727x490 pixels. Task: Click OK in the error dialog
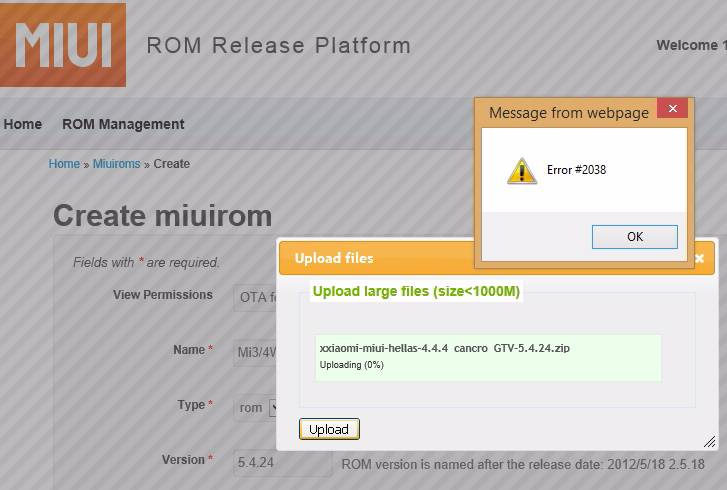click(x=635, y=237)
